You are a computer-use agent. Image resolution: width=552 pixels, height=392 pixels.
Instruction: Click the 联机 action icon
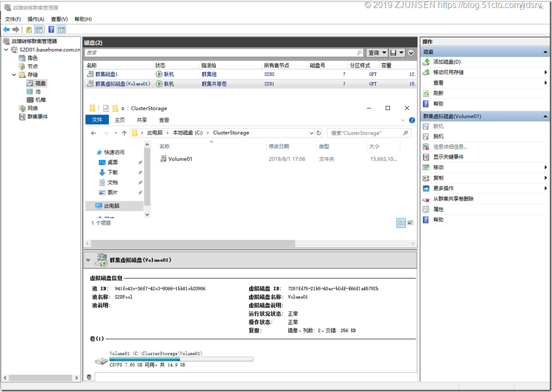click(x=426, y=126)
